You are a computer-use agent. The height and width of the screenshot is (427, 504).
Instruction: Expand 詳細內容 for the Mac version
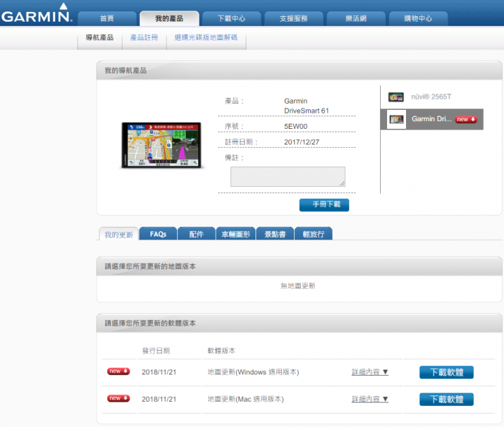tap(370, 399)
